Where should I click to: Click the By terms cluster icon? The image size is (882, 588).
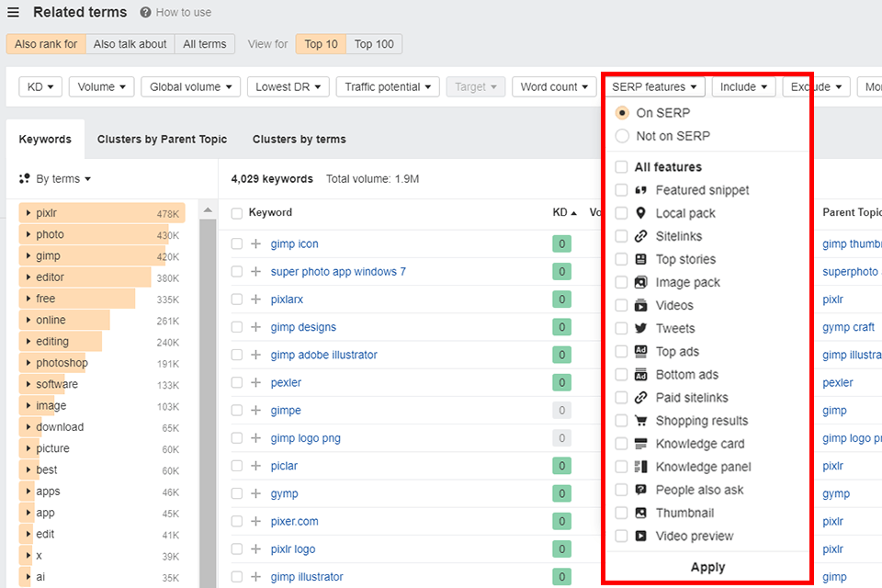tap(24, 179)
